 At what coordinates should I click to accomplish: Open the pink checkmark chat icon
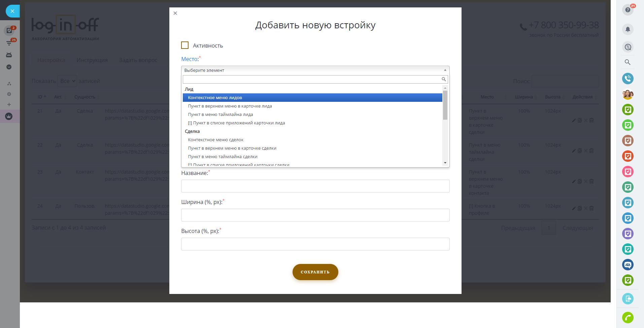click(x=628, y=172)
